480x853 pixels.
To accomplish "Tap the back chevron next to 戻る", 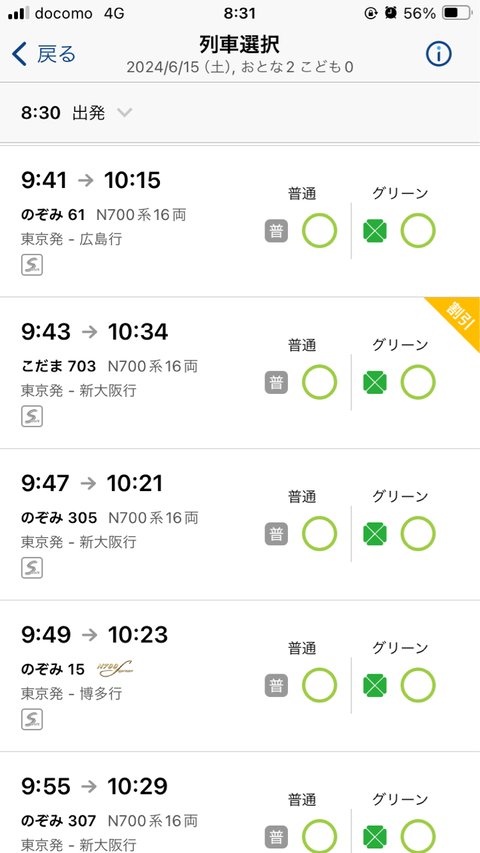I will pos(19,54).
